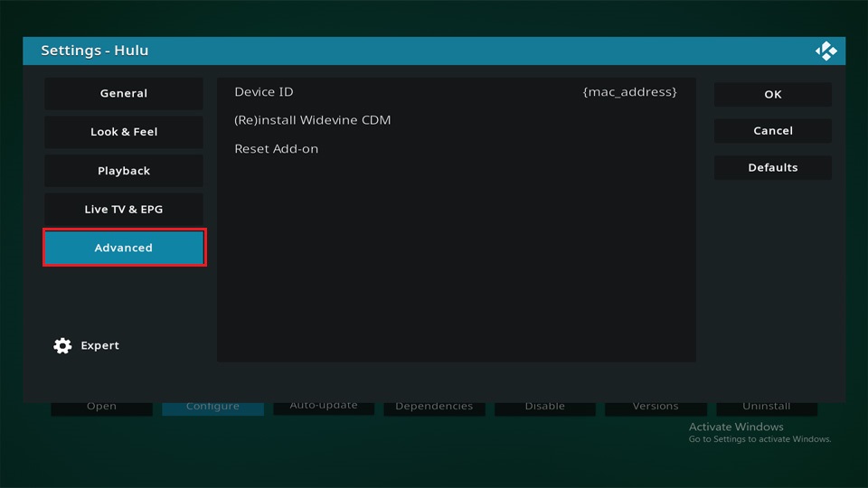The height and width of the screenshot is (488, 868).
Task: Toggle Auto-update in background add-on window
Action: (324, 408)
